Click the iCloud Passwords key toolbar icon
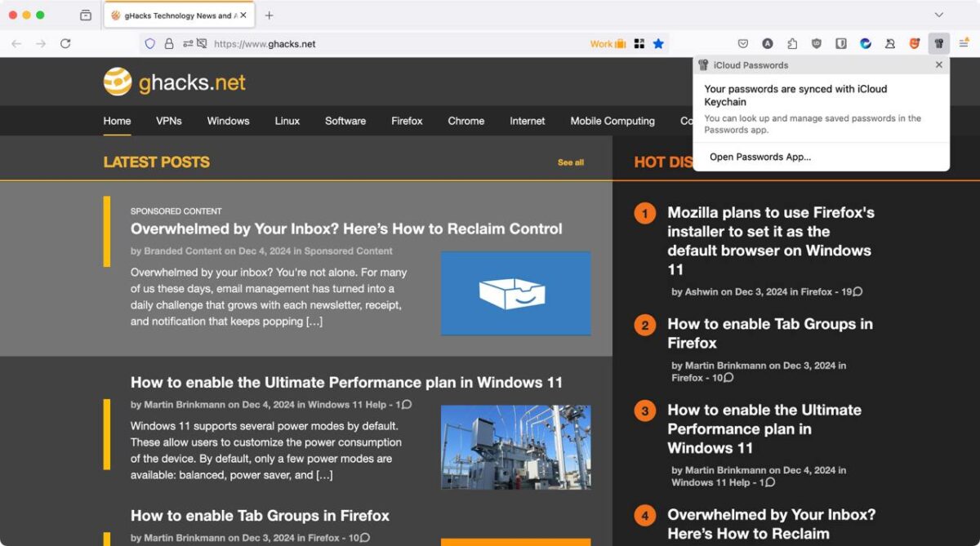This screenshot has height=546, width=980. 939,43
